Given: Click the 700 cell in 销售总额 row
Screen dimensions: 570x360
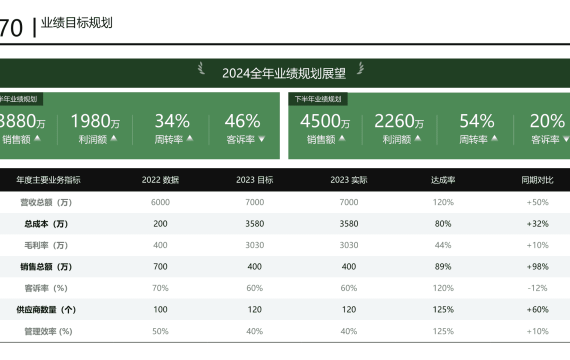Looking at the screenshot, I should pyautogui.click(x=160, y=267).
